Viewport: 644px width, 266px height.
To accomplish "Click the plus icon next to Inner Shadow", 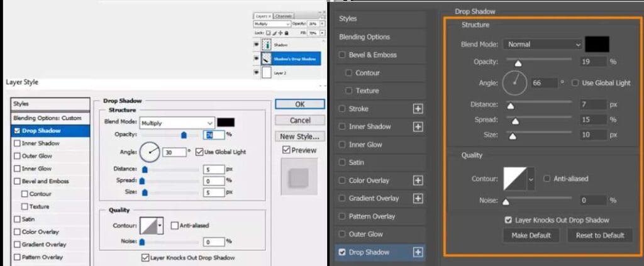I will (418, 127).
